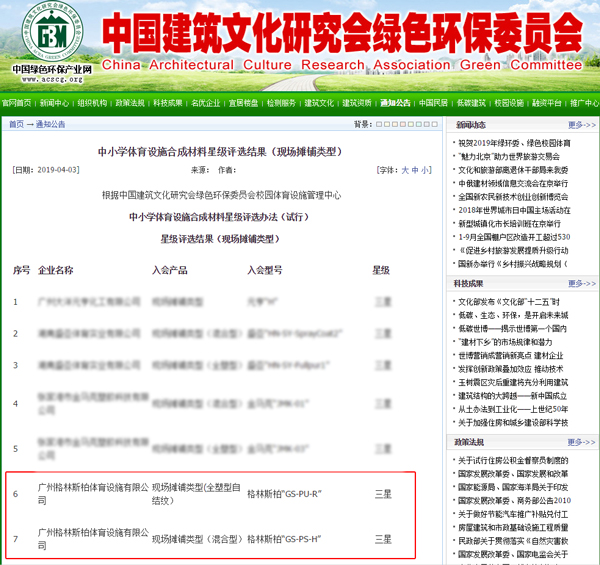The height and width of the screenshot is (565, 600).
Task: Set font size to 大
Action: [405, 170]
